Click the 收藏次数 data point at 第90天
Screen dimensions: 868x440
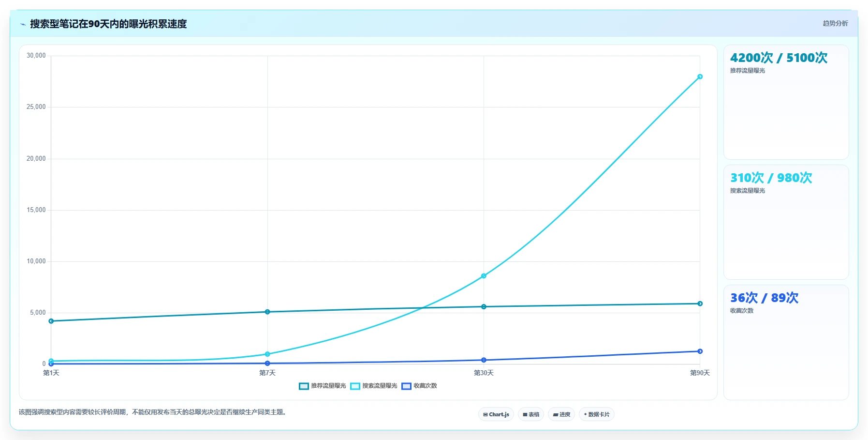[x=700, y=351]
